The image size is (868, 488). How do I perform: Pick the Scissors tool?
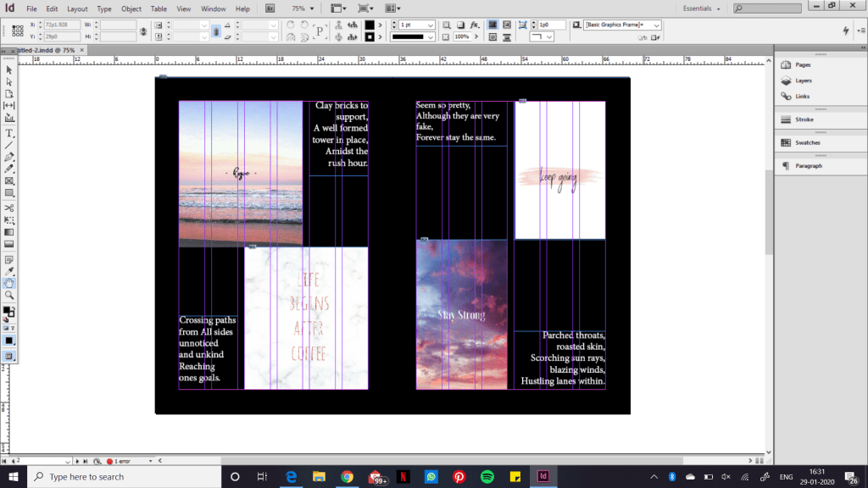click(x=9, y=208)
